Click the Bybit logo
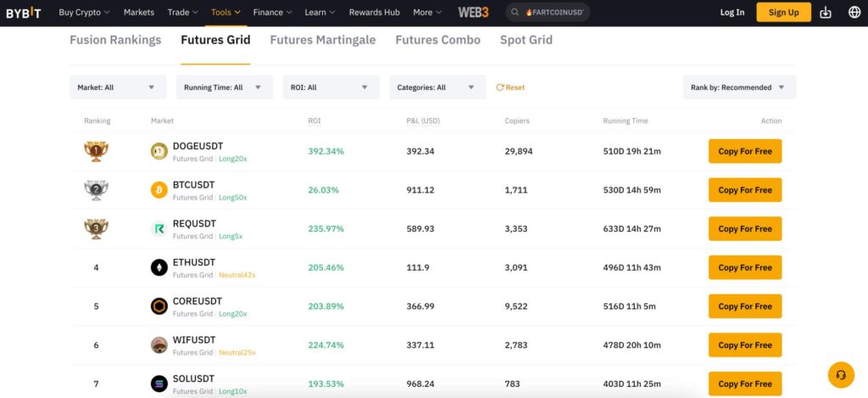Viewport: 868px width, 398px height. tap(23, 12)
